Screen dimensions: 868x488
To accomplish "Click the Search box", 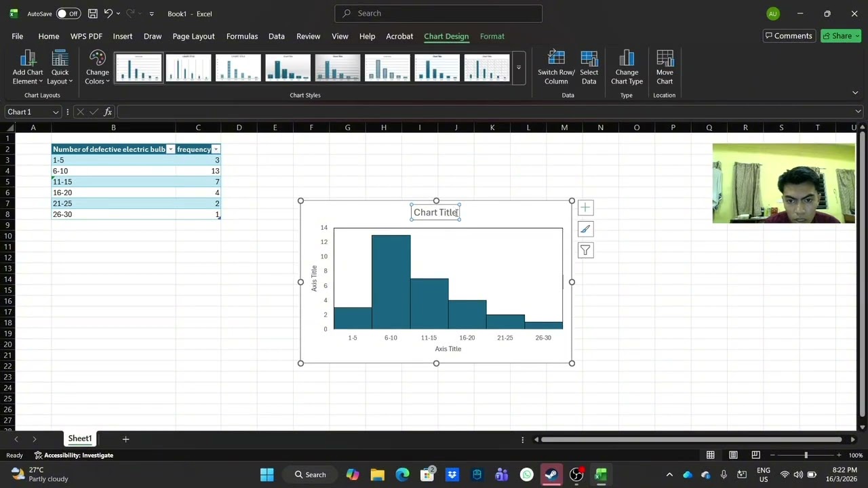I will 438,14.
